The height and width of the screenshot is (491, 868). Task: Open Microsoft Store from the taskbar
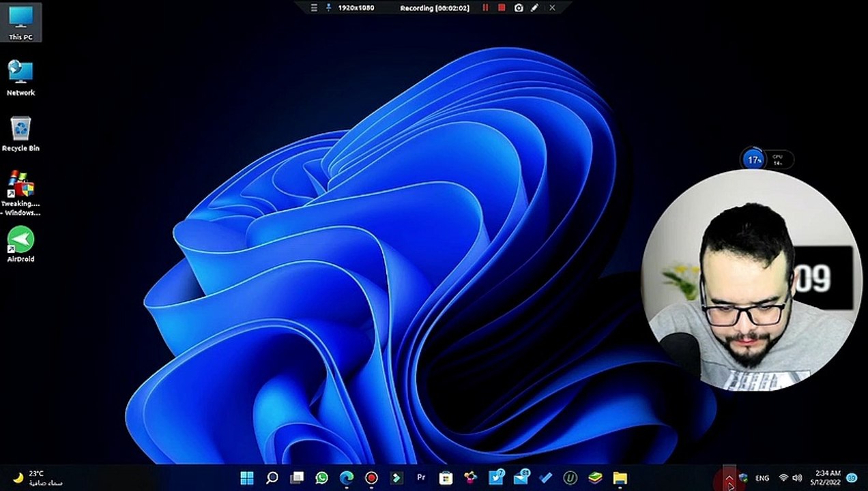446,478
